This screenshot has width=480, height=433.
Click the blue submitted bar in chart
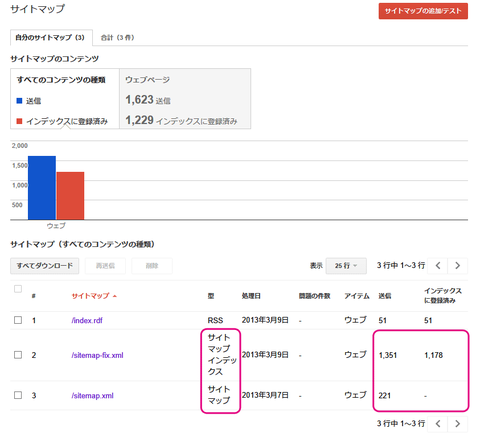42,188
